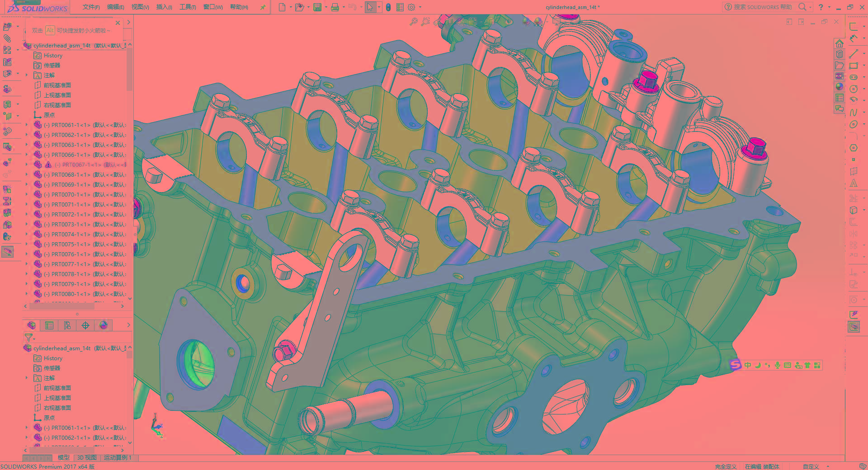Select the Line sketch tool on right toolbar

coord(854,54)
